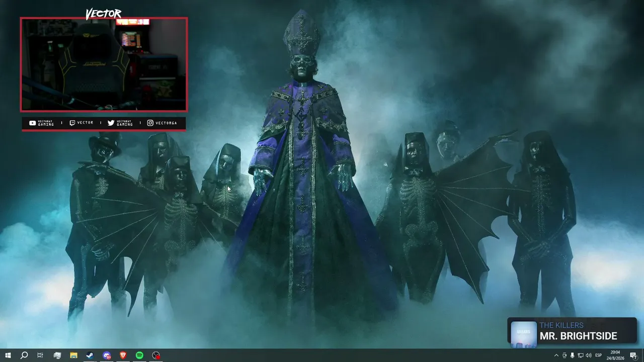Screen dimensions: 644x362
Task: Switch to the Brave browser
Action: [x=123, y=355]
